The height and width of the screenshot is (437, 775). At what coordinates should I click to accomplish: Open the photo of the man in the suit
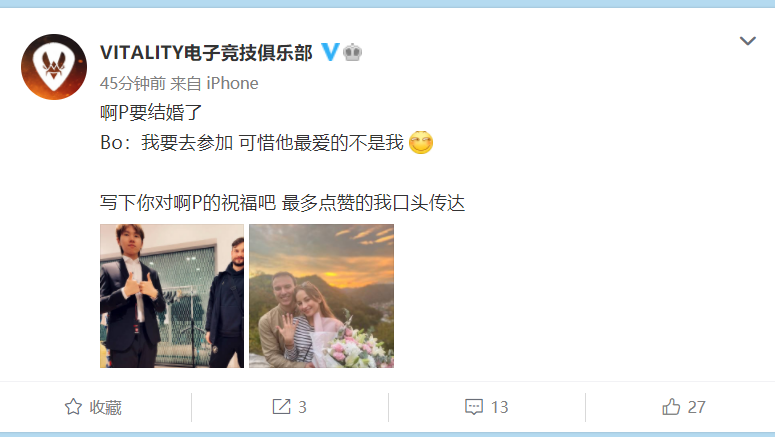172,296
